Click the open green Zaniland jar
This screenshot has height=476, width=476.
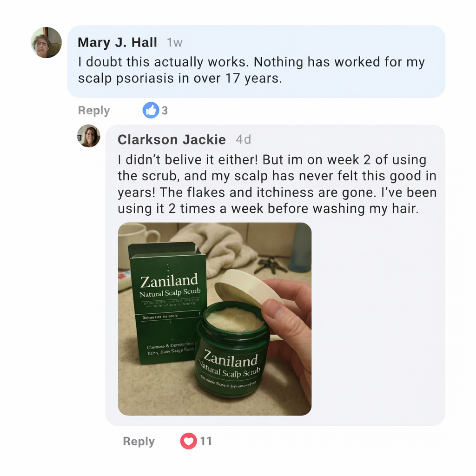[x=232, y=349]
